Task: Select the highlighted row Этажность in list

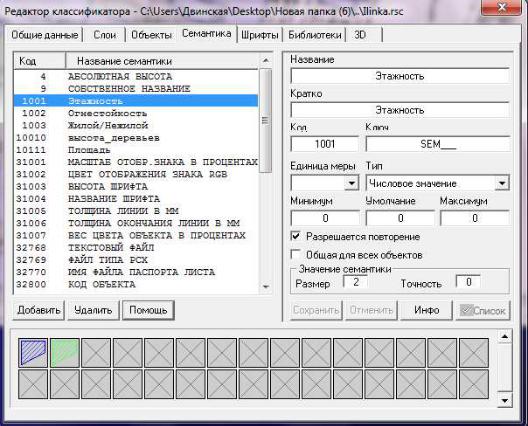Action: point(136,101)
